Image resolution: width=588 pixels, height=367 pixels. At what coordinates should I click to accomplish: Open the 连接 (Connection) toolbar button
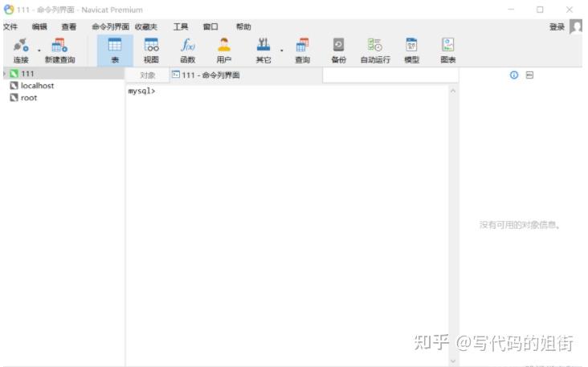(21, 51)
